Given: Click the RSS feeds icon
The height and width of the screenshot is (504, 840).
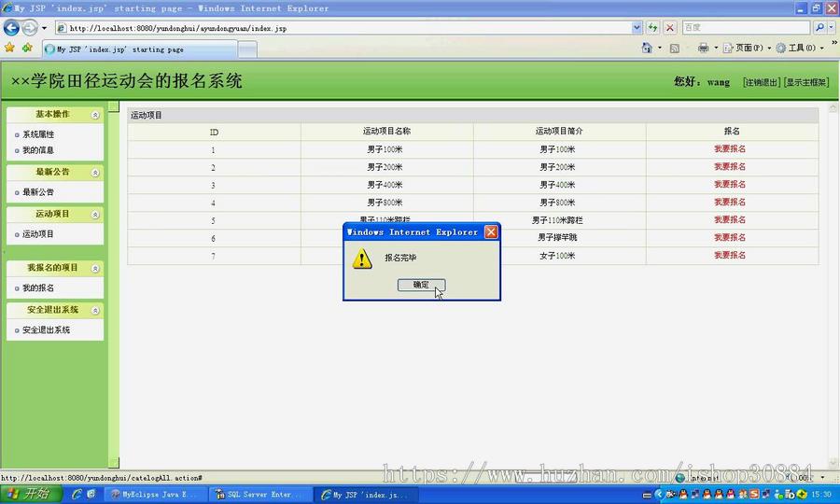Looking at the screenshot, I should 675,49.
